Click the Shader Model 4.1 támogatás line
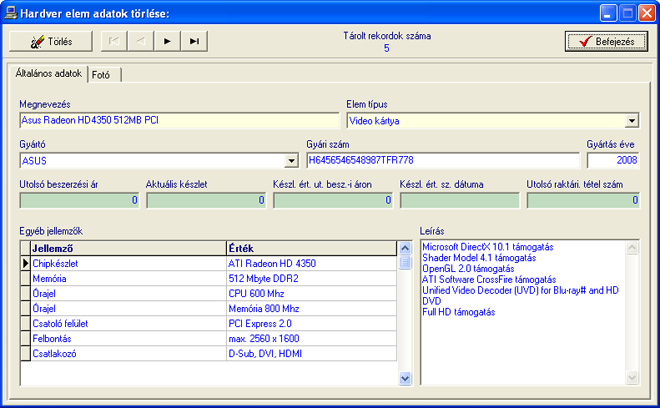Screen dimensions: 660x408 tap(479, 258)
